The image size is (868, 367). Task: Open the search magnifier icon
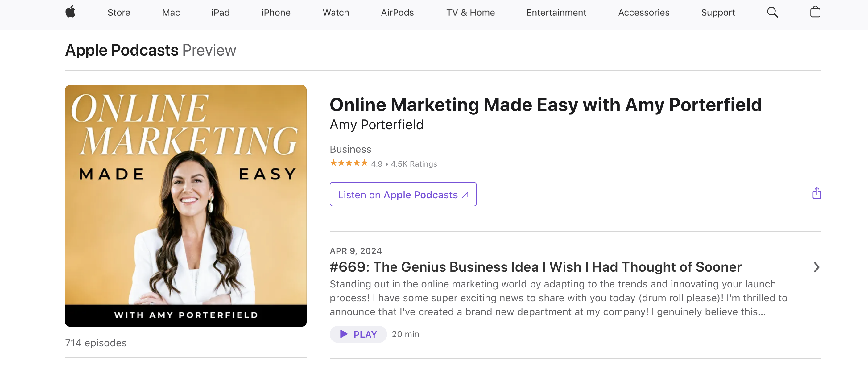(x=772, y=12)
